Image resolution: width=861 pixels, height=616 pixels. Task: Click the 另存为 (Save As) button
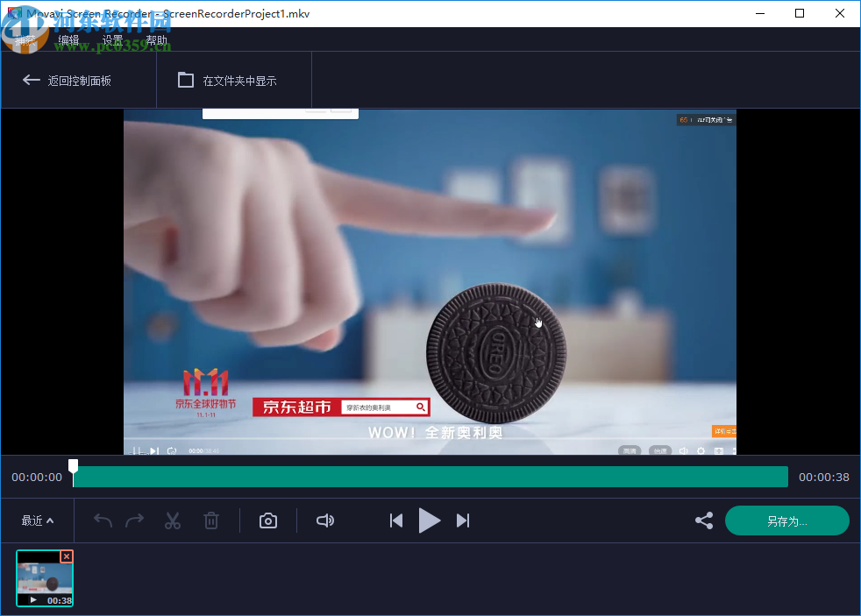[786, 520]
